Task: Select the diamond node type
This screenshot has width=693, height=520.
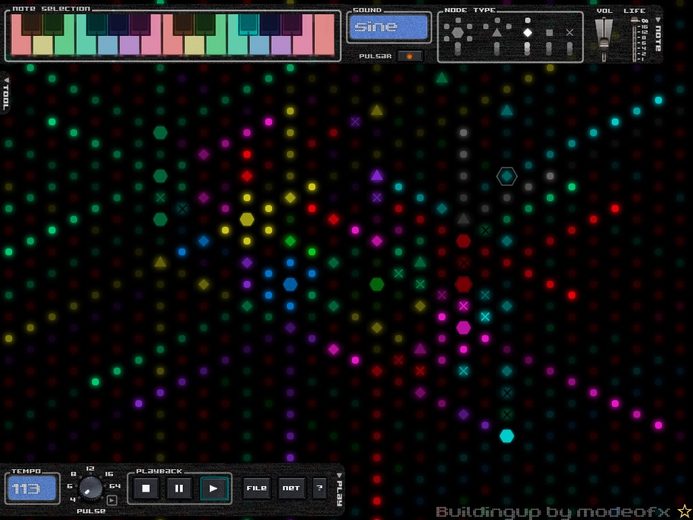Action: (527, 32)
